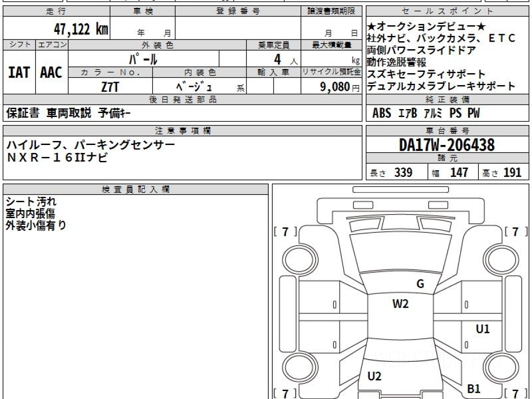This screenshot has height=399, width=532.
Task: Click the U1 dent mark on the diagram
Action: point(483,329)
